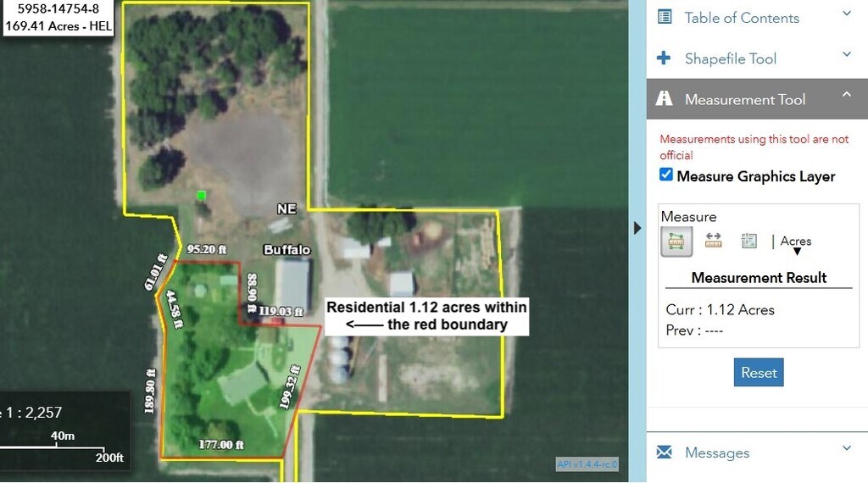Viewport: 868px width, 483px height.
Task: Click the green square marker on map
Action: point(202,195)
